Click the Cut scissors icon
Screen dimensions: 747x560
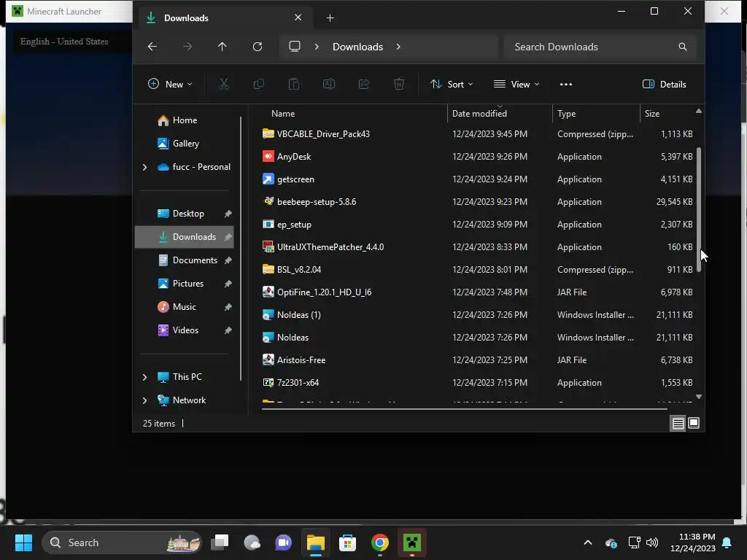[224, 85]
